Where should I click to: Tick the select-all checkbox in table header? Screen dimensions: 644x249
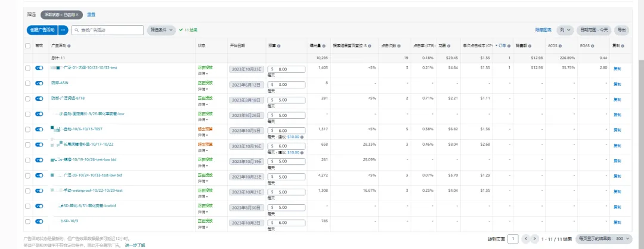[x=28, y=46]
